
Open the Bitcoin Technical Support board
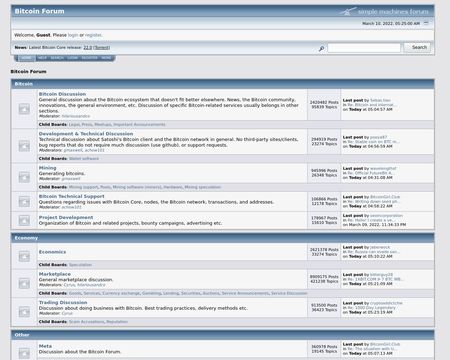click(71, 196)
